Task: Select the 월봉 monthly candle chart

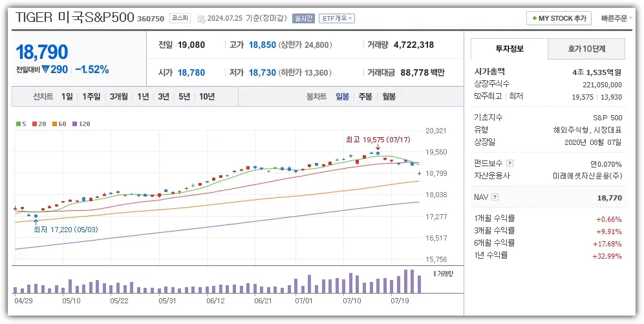Action: pyautogui.click(x=389, y=96)
